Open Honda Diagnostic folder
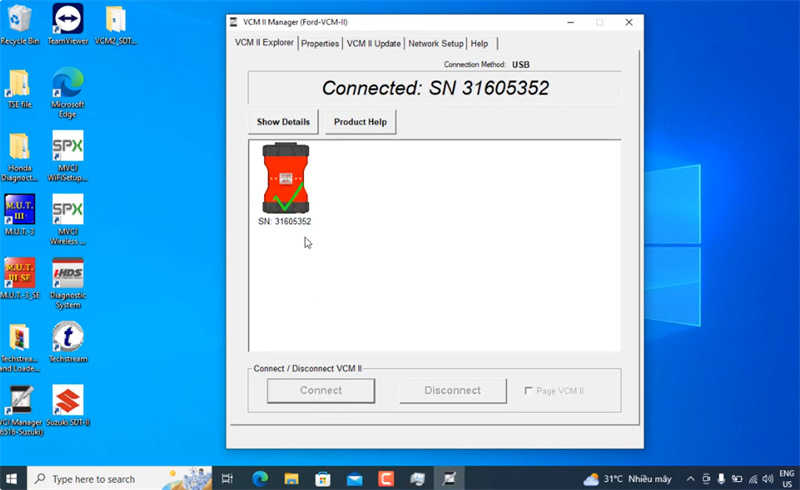The width and height of the screenshot is (800, 490). 19,157
